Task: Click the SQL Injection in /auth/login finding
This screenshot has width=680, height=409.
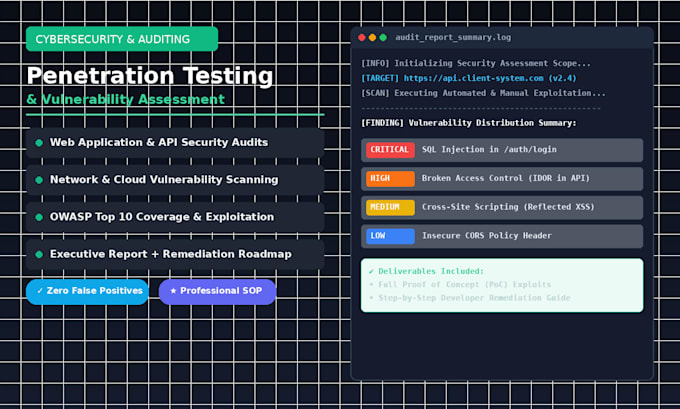Action: coord(489,150)
